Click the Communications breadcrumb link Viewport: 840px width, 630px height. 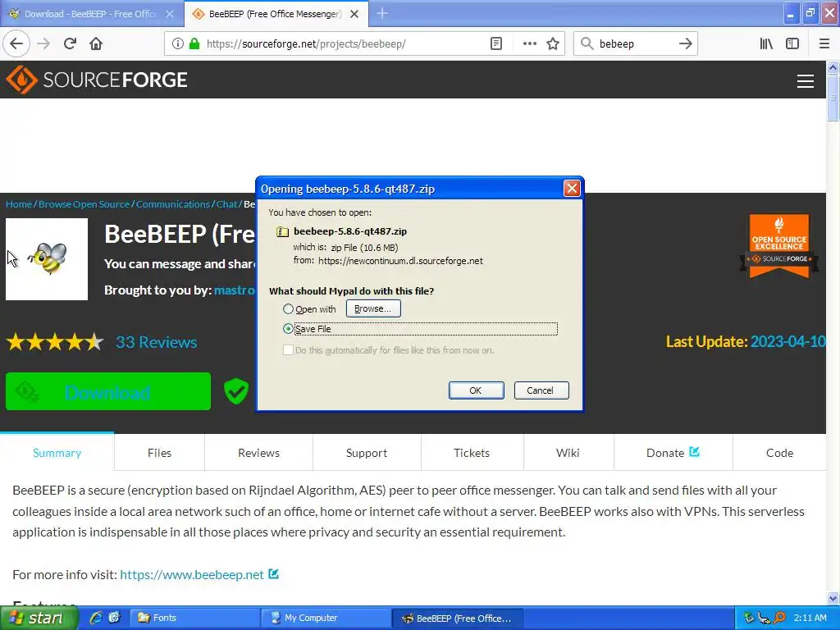[172, 204]
